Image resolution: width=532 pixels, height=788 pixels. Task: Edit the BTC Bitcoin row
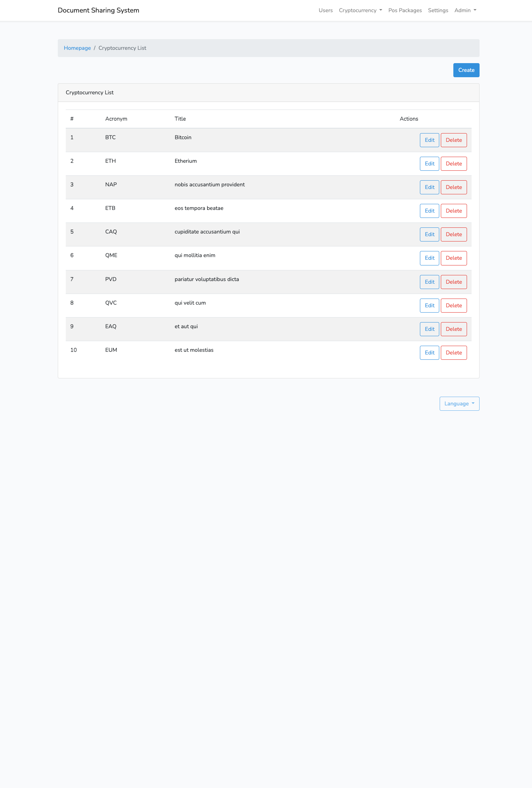(x=429, y=140)
